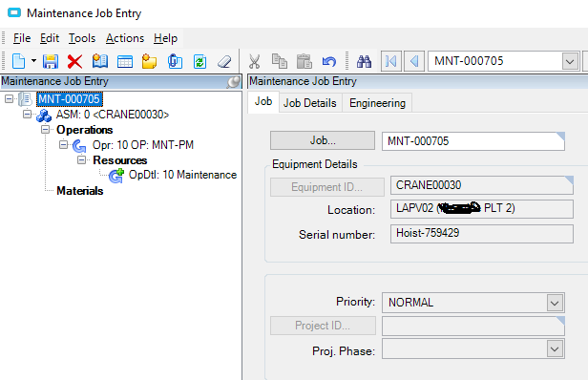Select the Operations tree item
Screen dimensions: 588x380
click(x=85, y=130)
